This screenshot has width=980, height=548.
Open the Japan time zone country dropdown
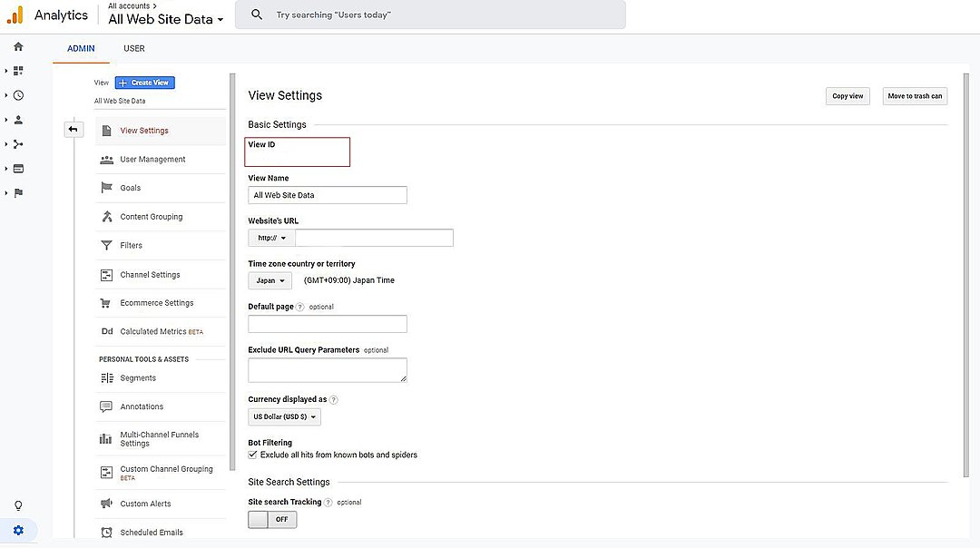(x=269, y=281)
